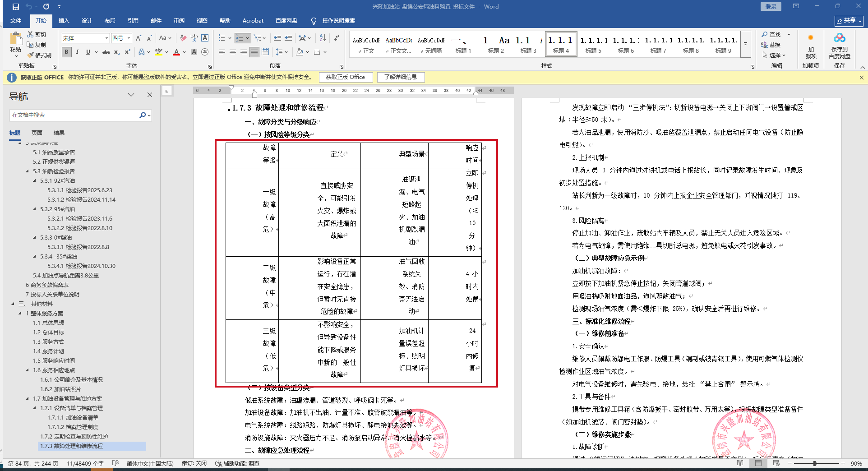868x471 pixels.
Task: Switch to Web Layout view in status bar
Action: coord(776,463)
